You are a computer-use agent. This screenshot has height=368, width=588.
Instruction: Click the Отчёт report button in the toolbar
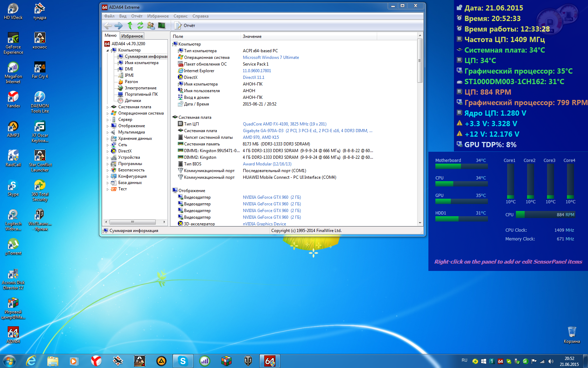(185, 26)
